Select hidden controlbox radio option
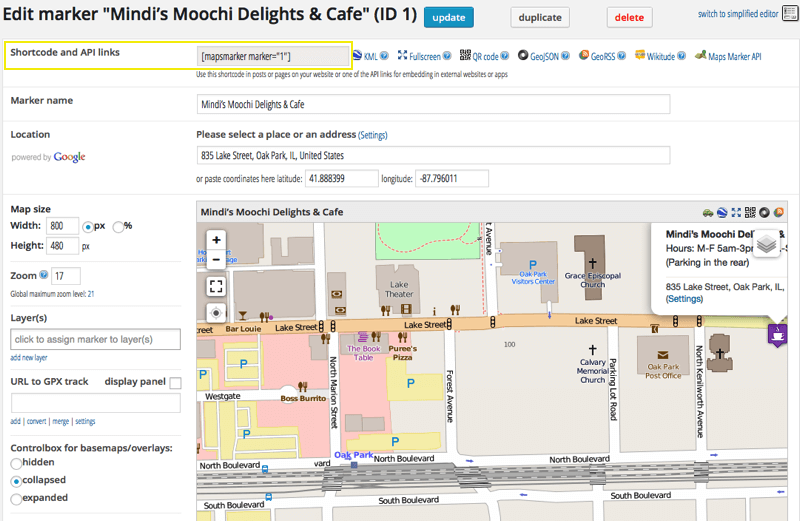This screenshot has width=800, height=521. coord(16,463)
